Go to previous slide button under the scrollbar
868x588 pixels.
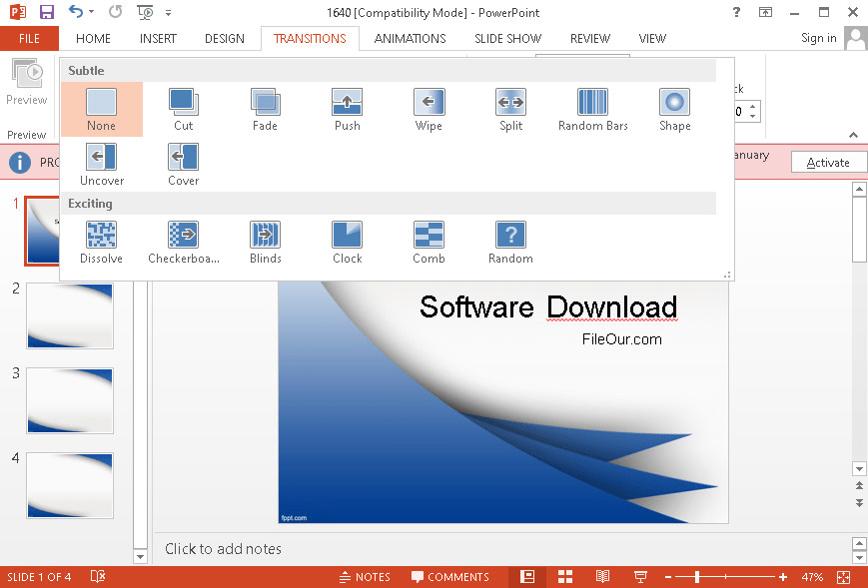[859, 485]
